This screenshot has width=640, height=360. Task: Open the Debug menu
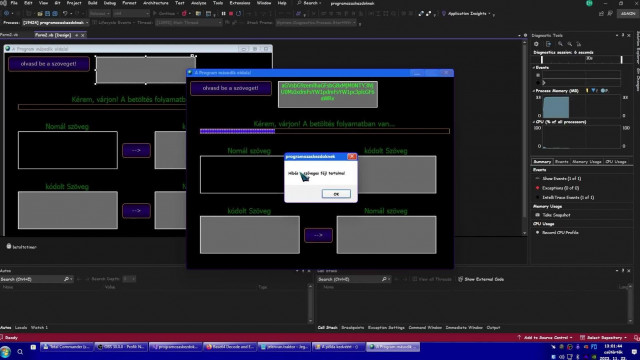[109, 3]
